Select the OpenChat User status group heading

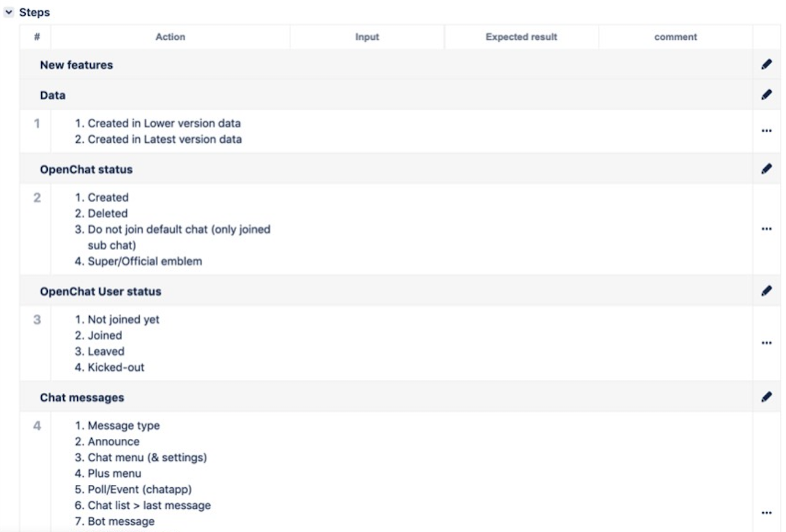click(101, 291)
